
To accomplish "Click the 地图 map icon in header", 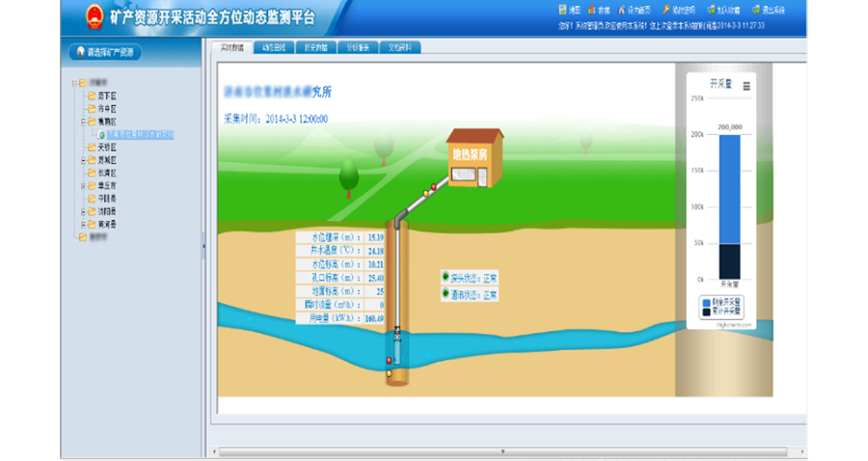I will [563, 10].
